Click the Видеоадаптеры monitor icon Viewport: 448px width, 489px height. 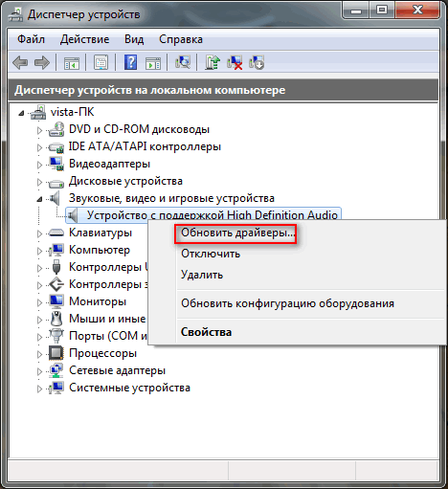56,164
